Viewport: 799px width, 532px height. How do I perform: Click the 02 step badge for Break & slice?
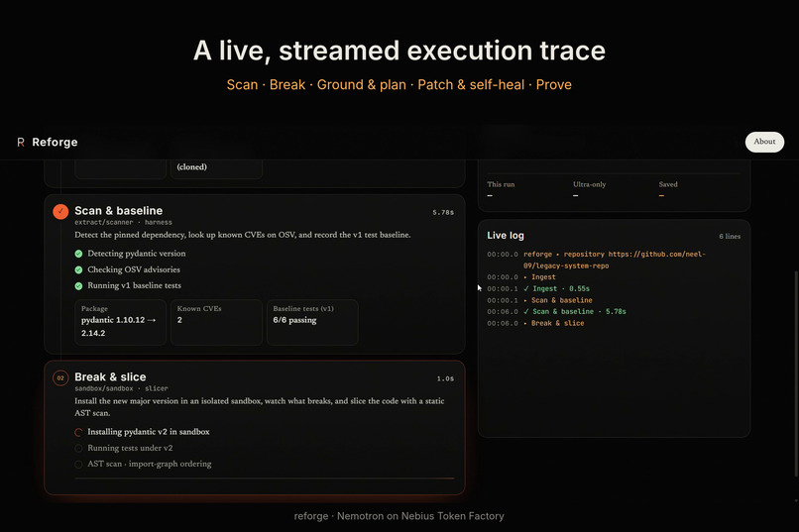(60, 377)
